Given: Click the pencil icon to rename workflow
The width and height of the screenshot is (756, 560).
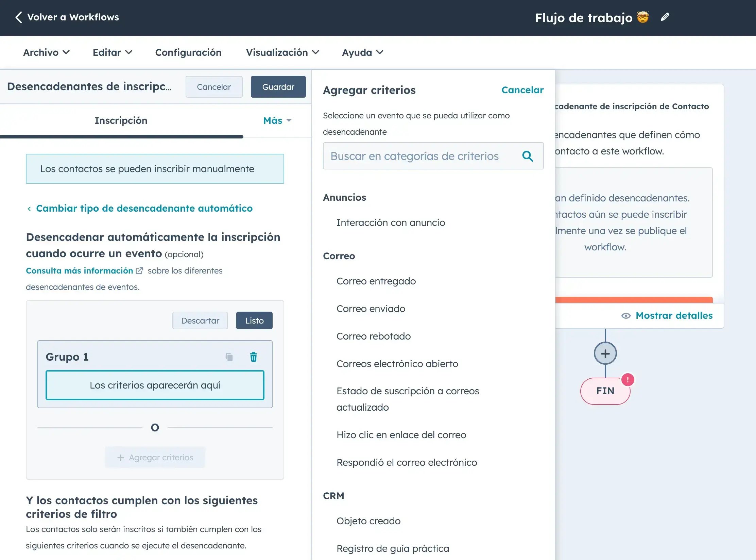Looking at the screenshot, I should tap(665, 17).
